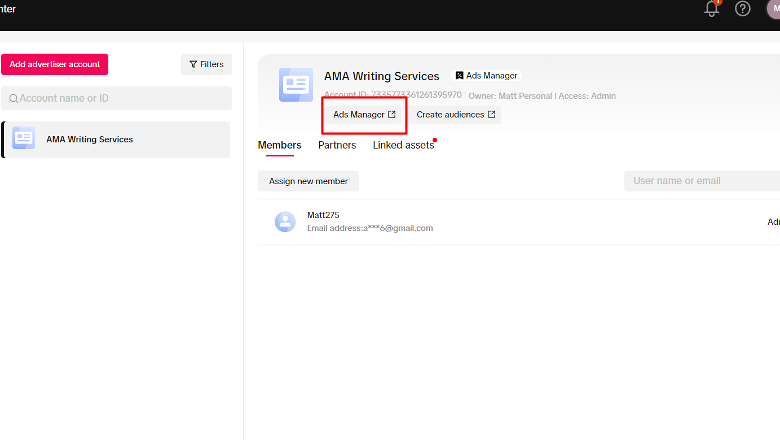Click the member email address text
Image resolution: width=780 pixels, height=440 pixels.
pos(370,228)
